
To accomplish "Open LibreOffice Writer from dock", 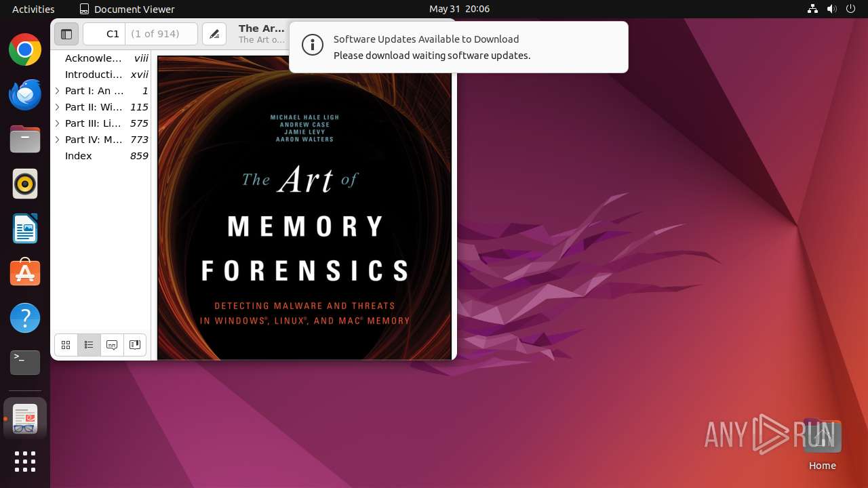I will 25,229.
